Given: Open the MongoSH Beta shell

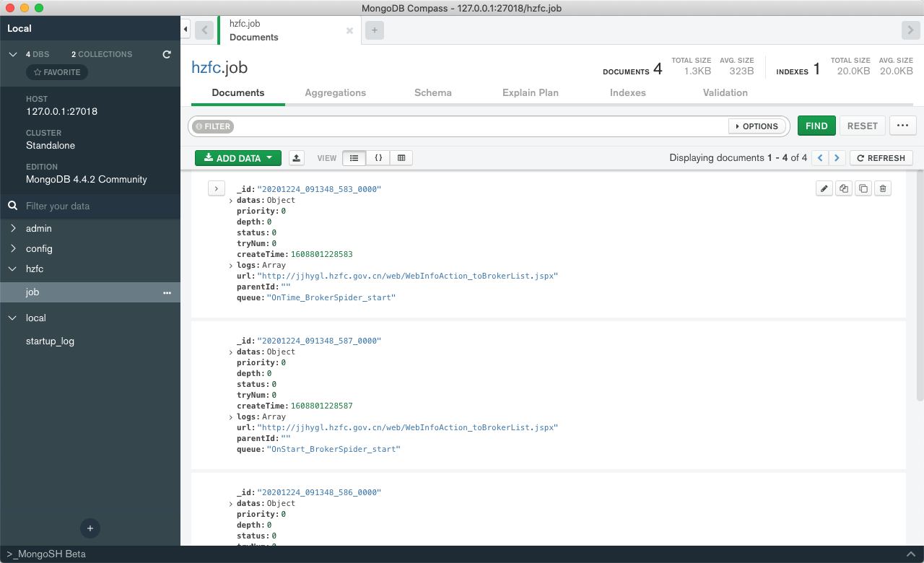Looking at the screenshot, I should [x=46, y=554].
